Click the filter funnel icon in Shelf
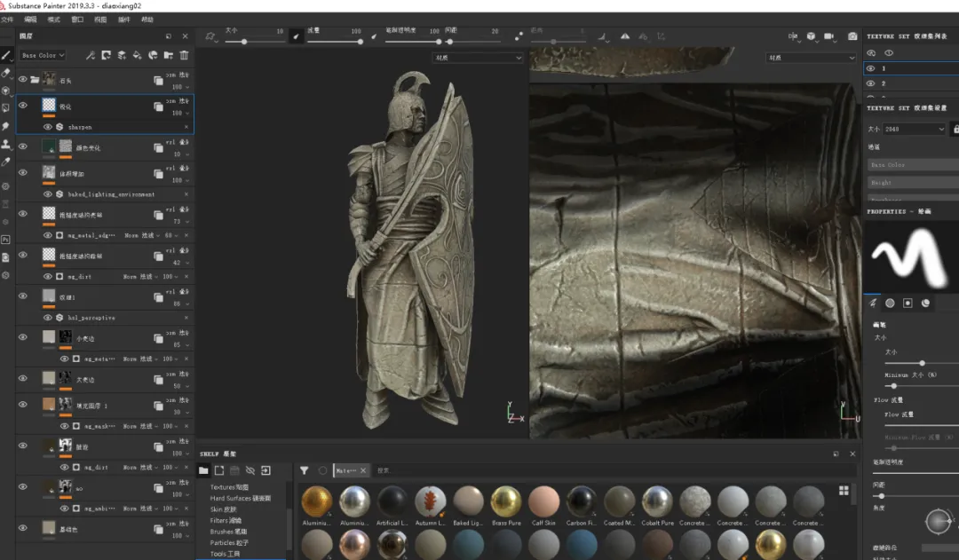 tap(304, 470)
